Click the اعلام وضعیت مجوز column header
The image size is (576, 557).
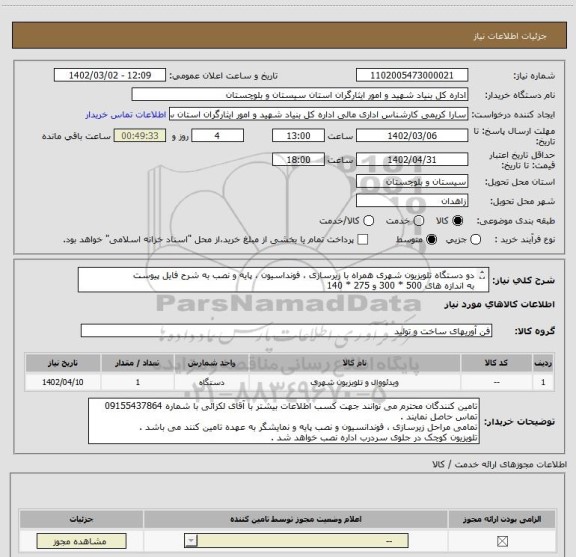296,519
